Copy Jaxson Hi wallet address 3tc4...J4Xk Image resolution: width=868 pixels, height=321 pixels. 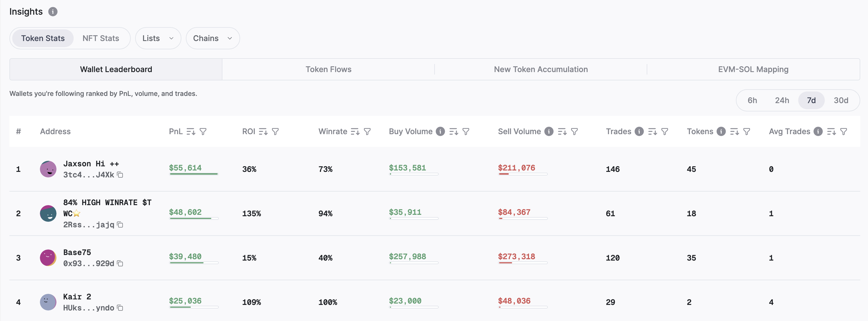pos(120,175)
